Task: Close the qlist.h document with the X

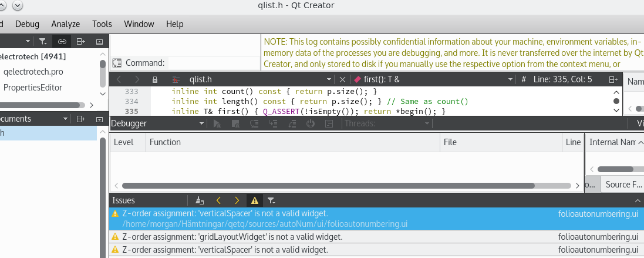Action: [x=342, y=79]
